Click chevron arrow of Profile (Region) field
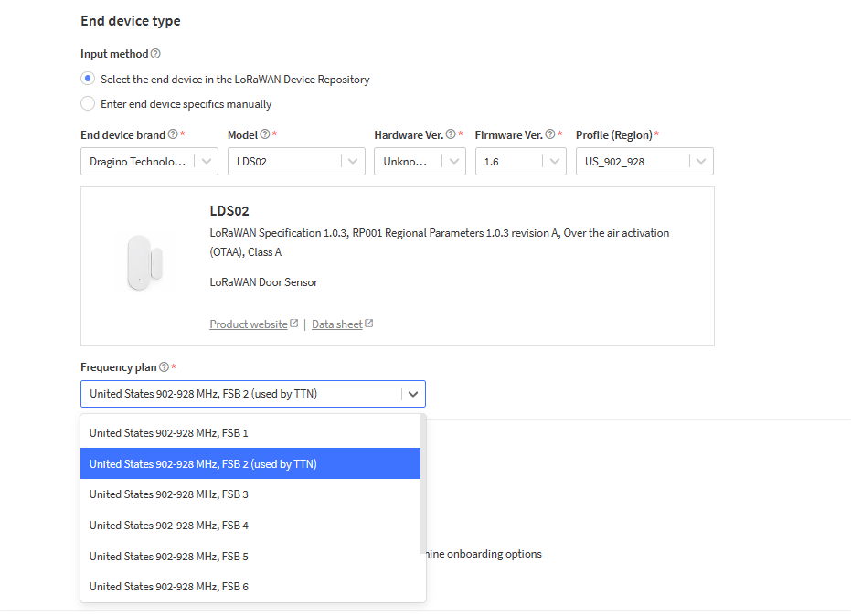 pyautogui.click(x=701, y=161)
